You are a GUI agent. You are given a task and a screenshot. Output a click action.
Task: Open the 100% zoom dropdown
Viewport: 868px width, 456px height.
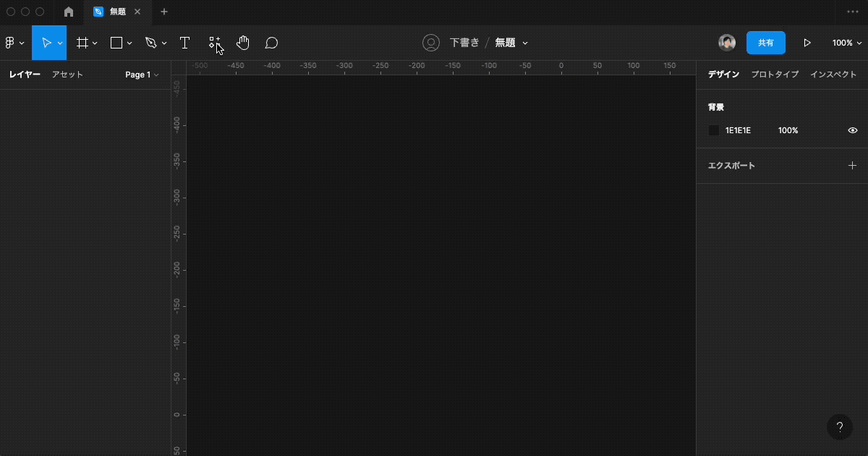pyautogui.click(x=846, y=43)
